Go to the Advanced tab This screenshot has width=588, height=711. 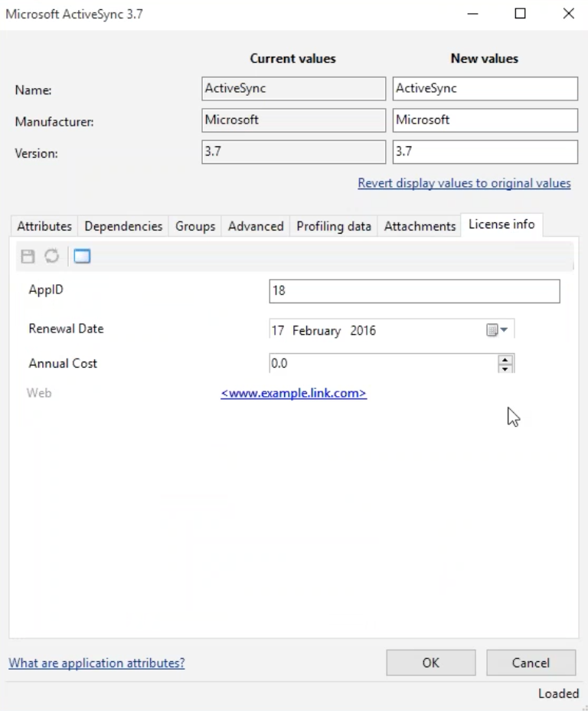256,226
